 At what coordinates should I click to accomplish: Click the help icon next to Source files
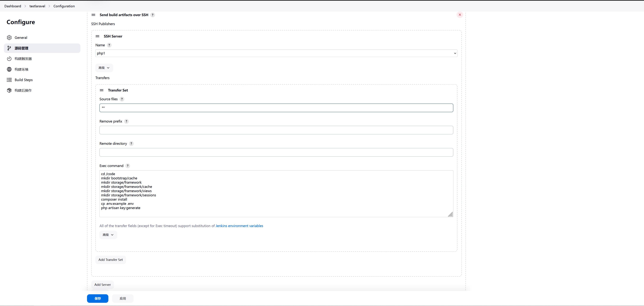coord(122,99)
